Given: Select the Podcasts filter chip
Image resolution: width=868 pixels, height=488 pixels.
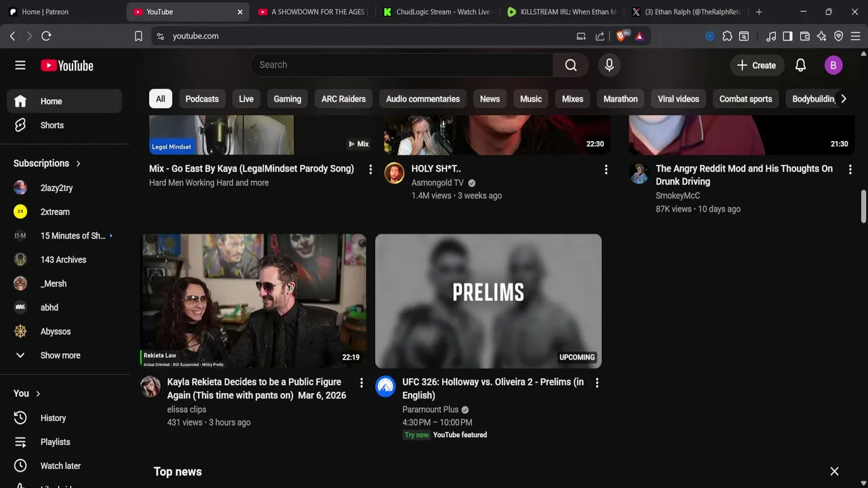Looking at the screenshot, I should [202, 99].
